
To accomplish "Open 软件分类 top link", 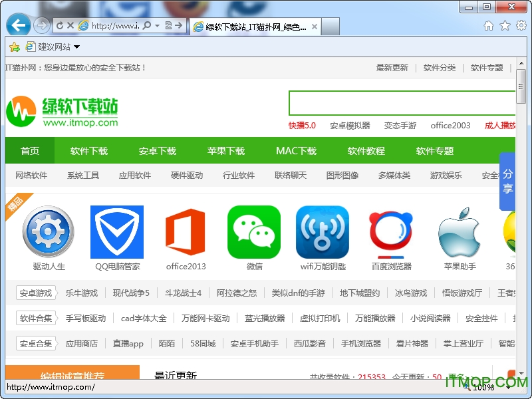I will tap(440, 68).
